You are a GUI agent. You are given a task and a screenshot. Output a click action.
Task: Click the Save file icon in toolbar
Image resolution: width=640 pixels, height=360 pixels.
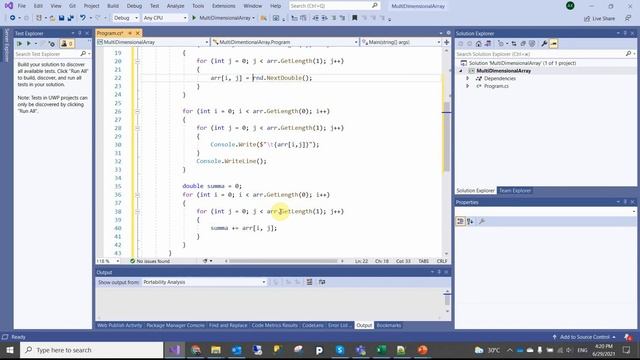click(62, 18)
